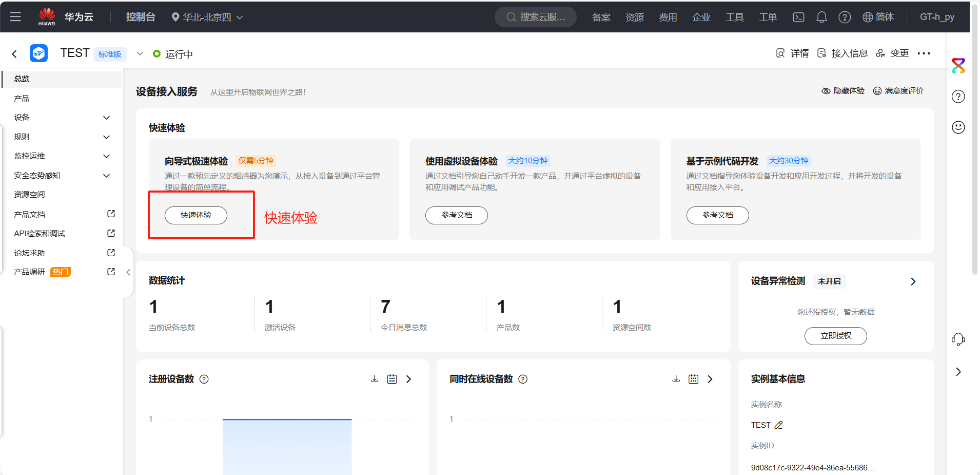
Task: Click the 快速体验 button
Action: click(195, 215)
